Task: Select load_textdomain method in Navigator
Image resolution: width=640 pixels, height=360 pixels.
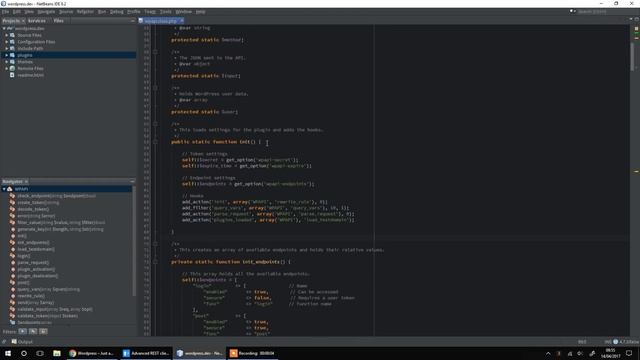Action: click(x=36, y=249)
